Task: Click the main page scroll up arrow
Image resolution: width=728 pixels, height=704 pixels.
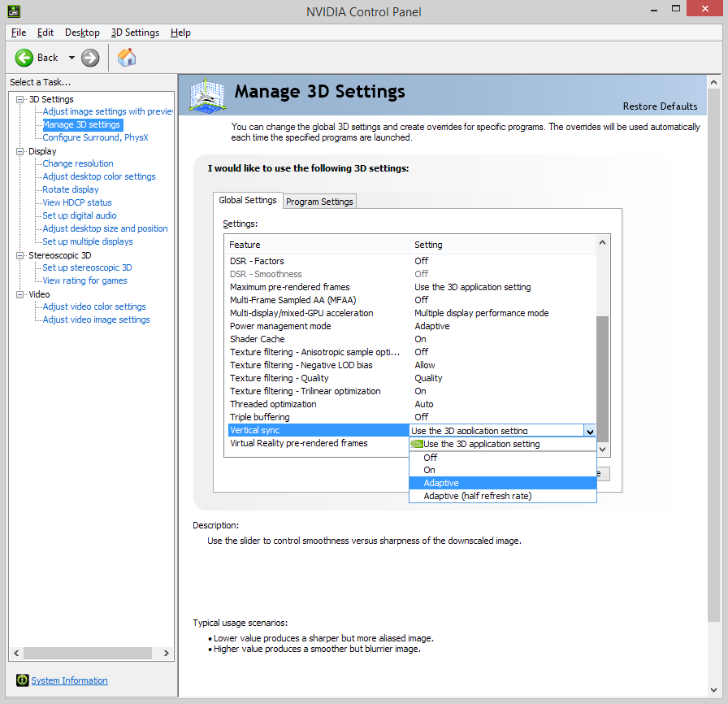Action: pyautogui.click(x=713, y=82)
